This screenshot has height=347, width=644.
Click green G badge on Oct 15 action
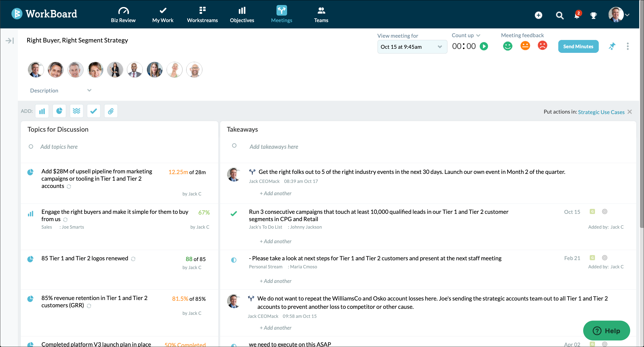[x=592, y=212]
